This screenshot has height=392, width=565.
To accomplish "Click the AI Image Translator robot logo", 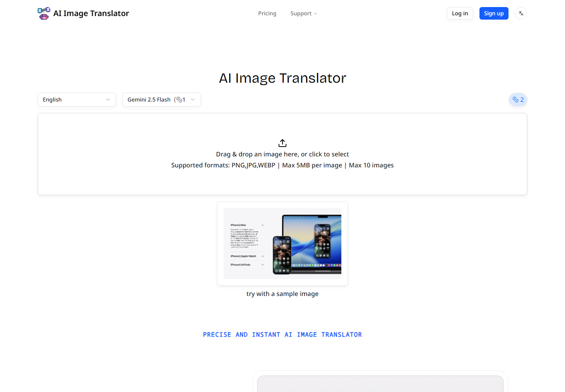I will 44,13.
